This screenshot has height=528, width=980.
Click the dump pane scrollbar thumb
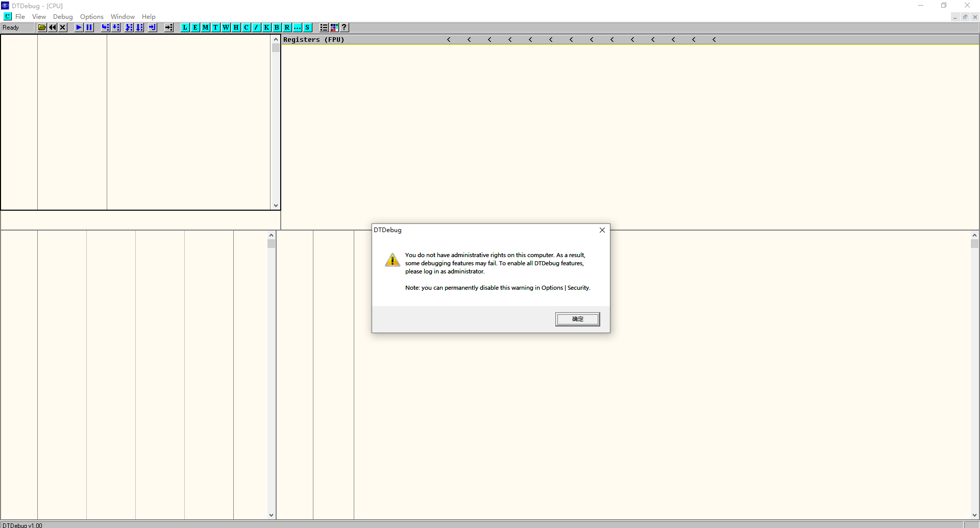(x=272, y=244)
